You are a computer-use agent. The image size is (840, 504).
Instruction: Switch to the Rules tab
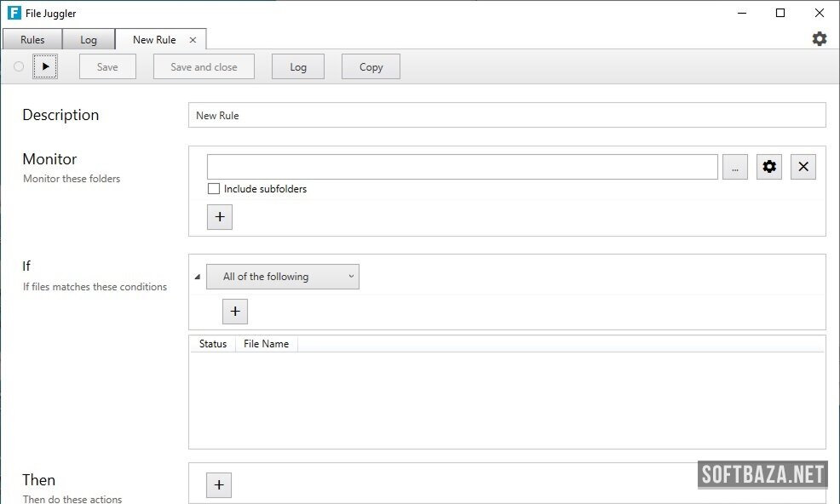click(32, 40)
